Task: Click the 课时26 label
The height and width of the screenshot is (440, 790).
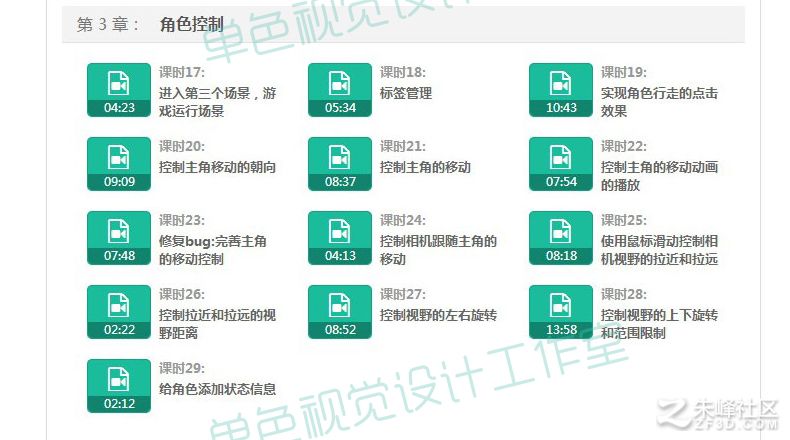Action: [182, 295]
